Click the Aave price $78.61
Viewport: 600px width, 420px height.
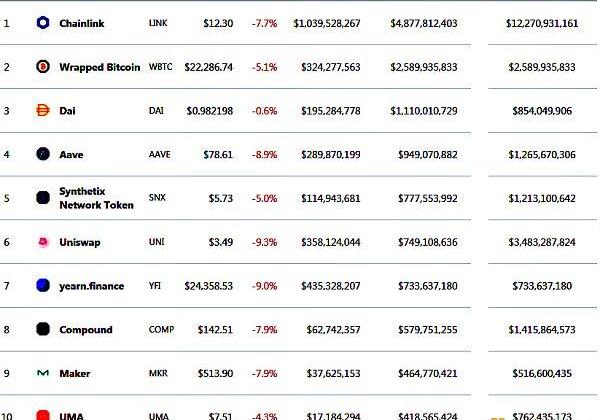point(218,155)
